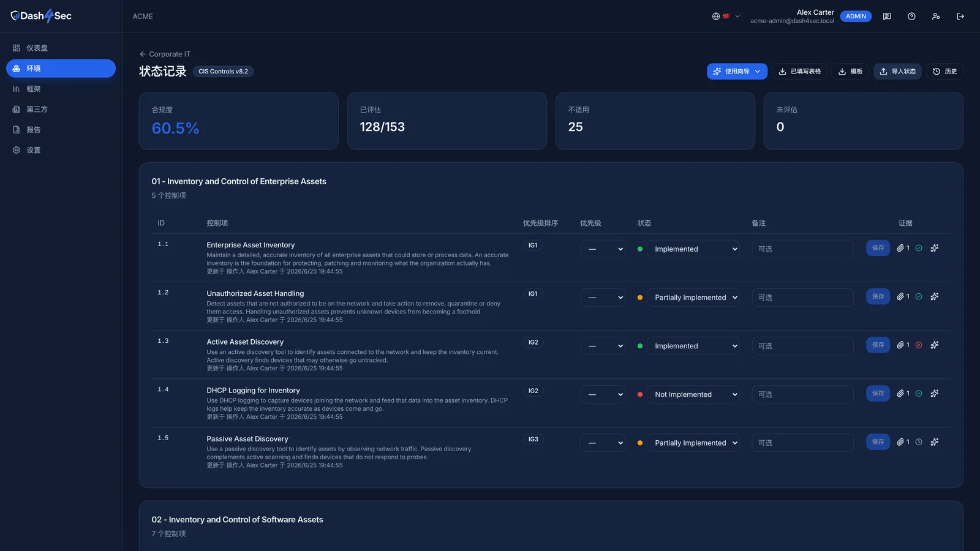980x551 pixels.
Task: Click the clock pending evidence icon for 1.5
Action: coord(919,441)
